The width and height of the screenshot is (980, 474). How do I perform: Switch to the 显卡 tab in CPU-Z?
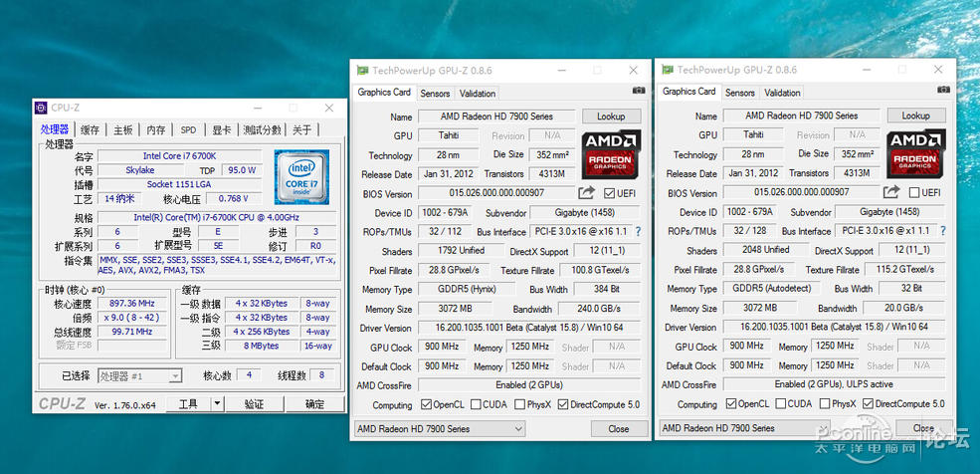coord(221,130)
